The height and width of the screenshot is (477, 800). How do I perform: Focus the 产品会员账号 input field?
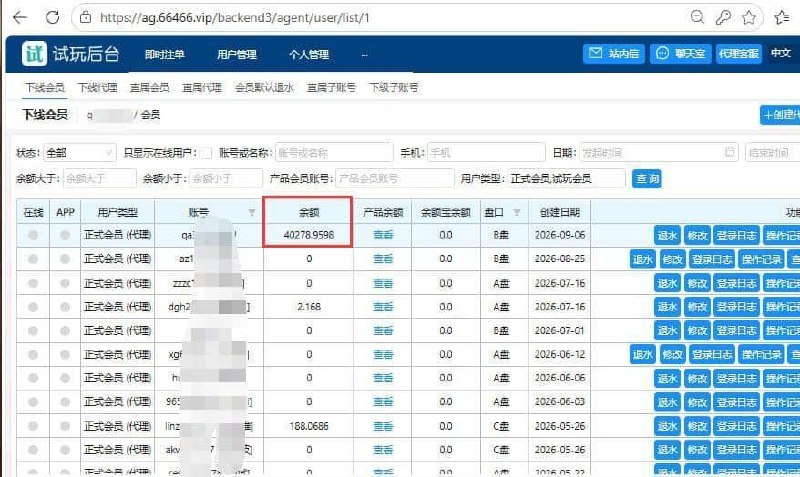pyautogui.click(x=394, y=179)
